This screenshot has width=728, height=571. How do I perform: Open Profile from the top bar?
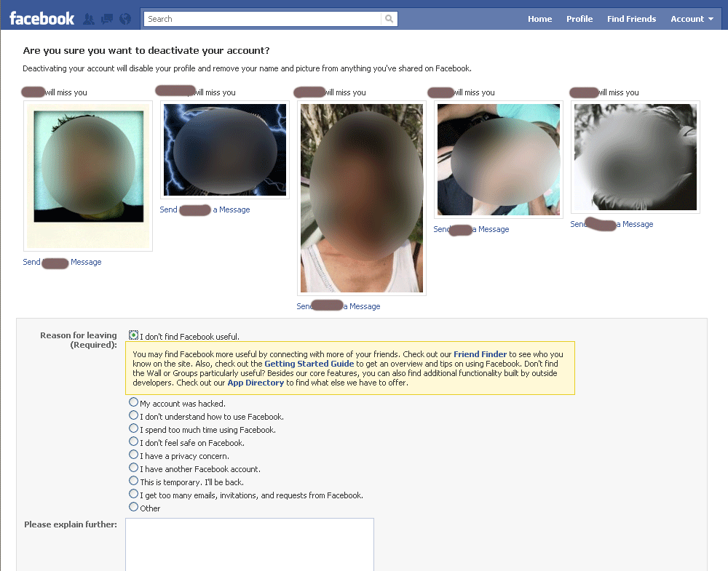[579, 19]
